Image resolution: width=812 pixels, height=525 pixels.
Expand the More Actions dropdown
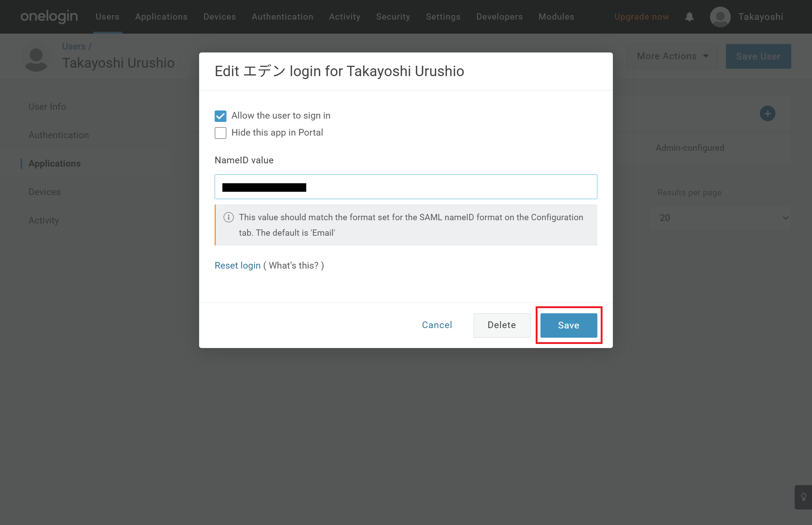click(672, 56)
